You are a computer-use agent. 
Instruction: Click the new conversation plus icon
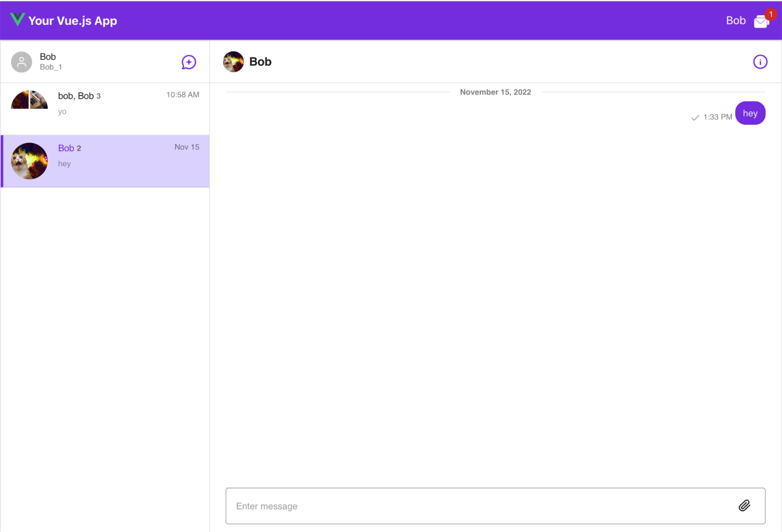(x=189, y=62)
